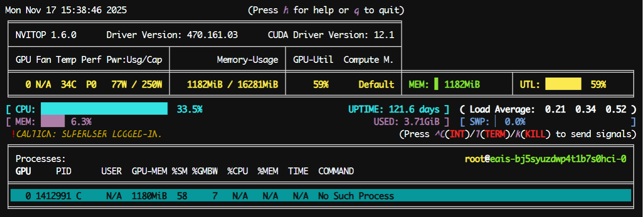
Task: Click the Processes: heading
Action: coord(41,159)
